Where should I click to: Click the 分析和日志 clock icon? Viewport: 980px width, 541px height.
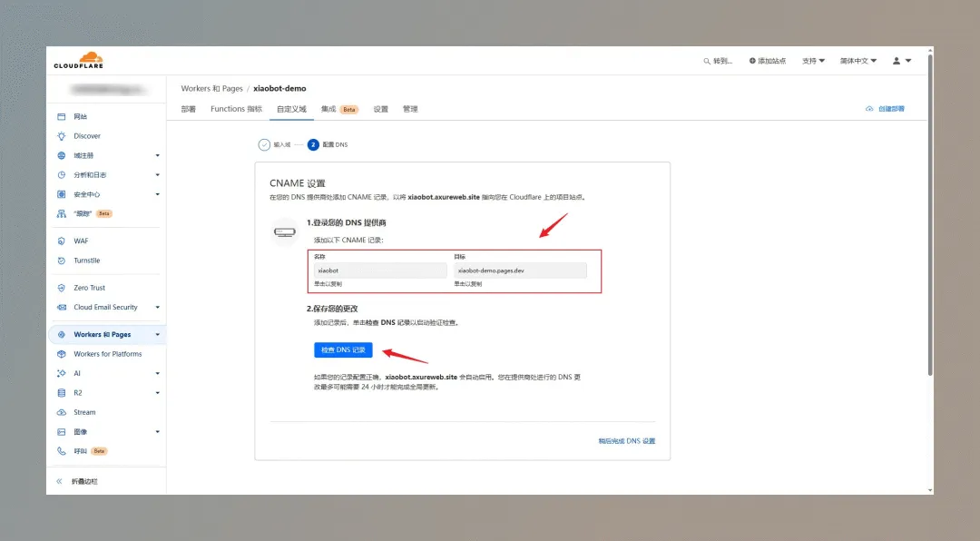coord(62,175)
